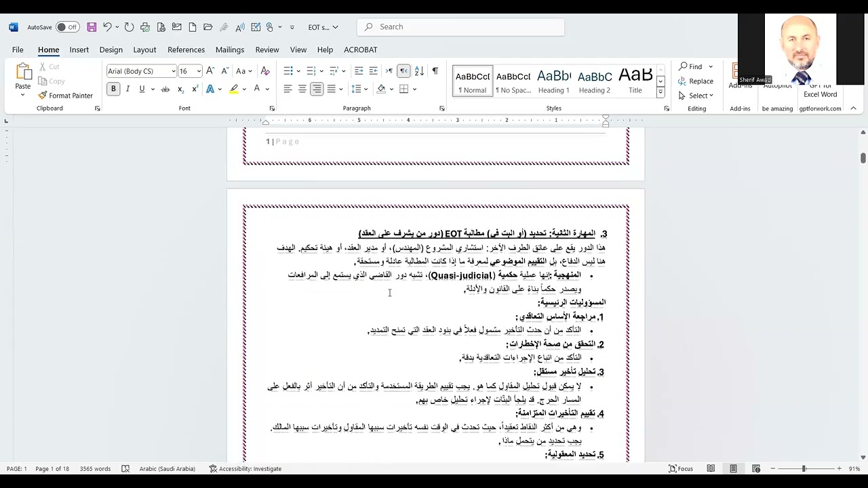The image size is (868, 488).
Task: Apply subscript formatting
Action: 180,89
